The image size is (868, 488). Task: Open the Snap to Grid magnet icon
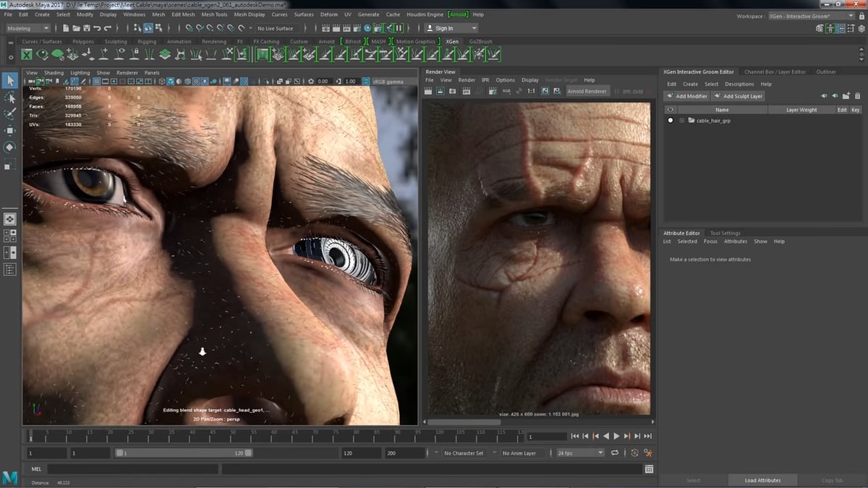click(x=190, y=27)
